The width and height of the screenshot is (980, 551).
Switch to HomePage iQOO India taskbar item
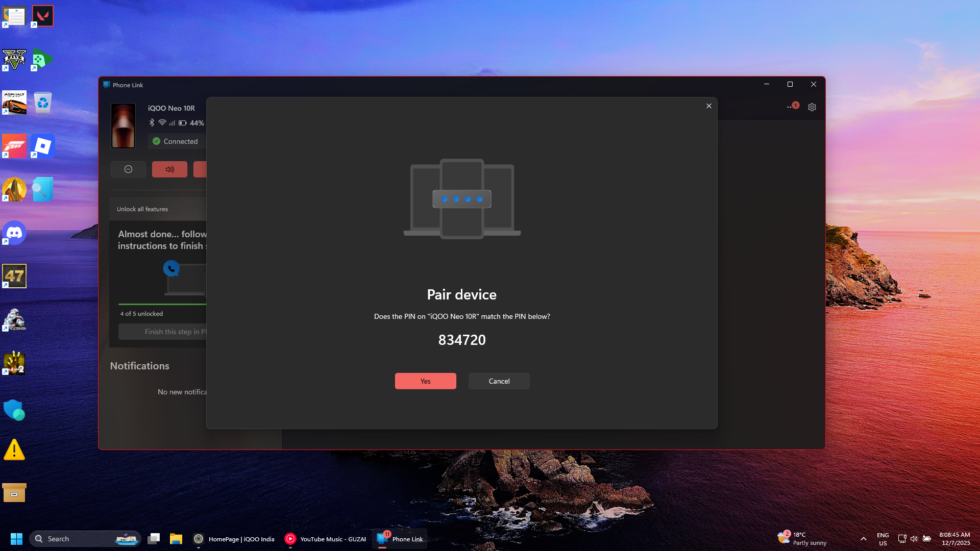point(234,539)
